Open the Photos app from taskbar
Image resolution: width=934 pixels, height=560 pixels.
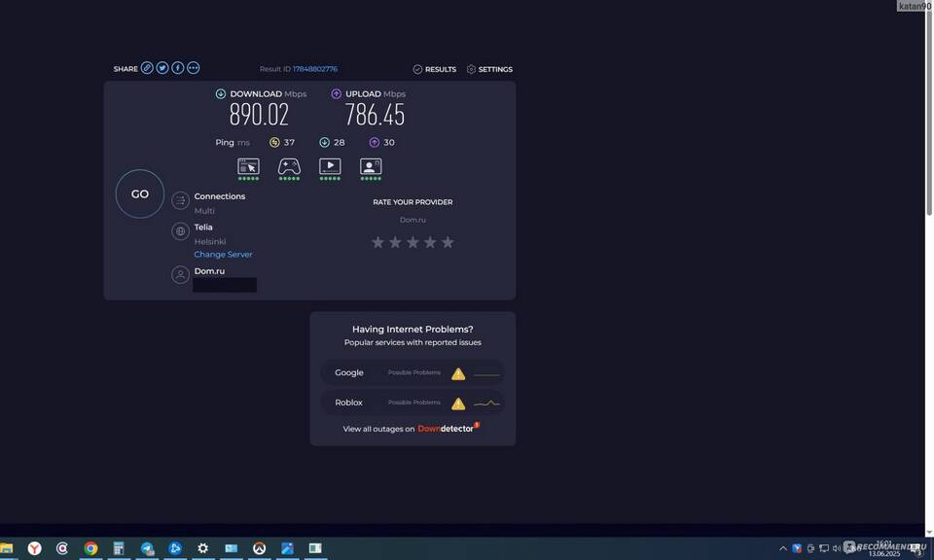[x=287, y=548]
